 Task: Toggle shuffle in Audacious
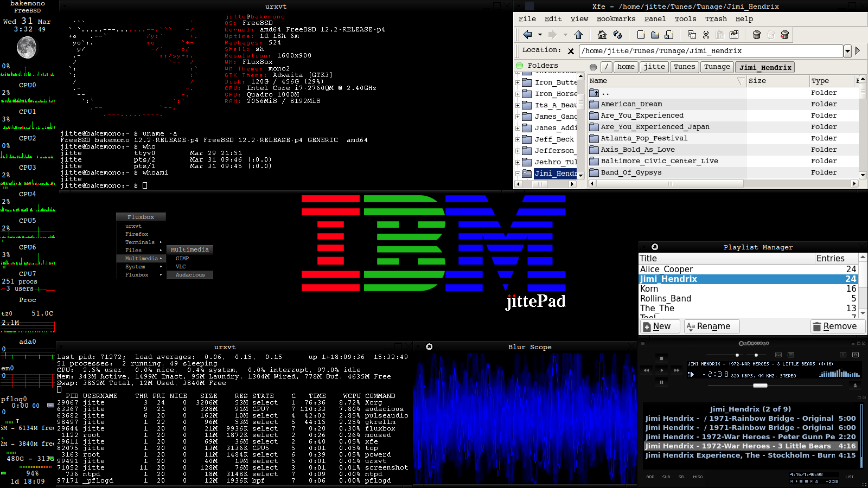[843, 355]
